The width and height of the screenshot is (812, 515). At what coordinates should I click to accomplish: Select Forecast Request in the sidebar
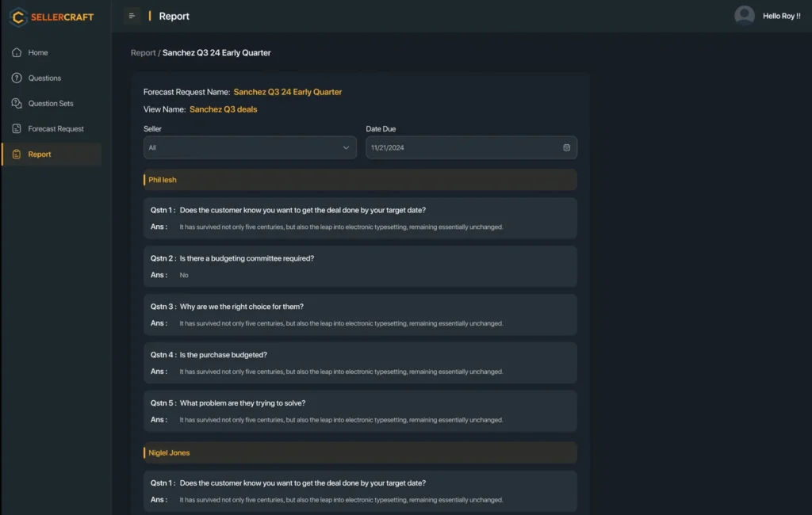pos(56,128)
